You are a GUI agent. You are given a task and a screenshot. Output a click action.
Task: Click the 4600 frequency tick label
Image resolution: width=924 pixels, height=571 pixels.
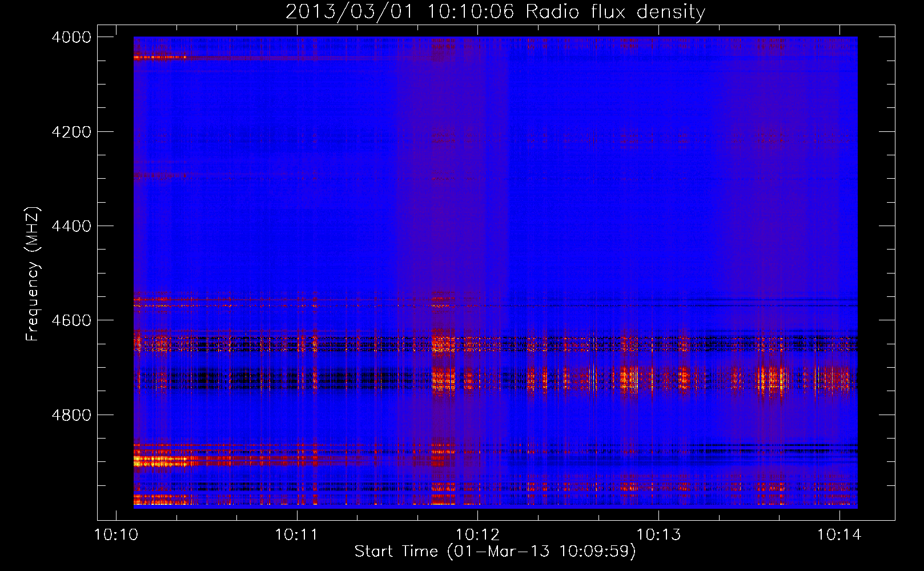pos(71,320)
